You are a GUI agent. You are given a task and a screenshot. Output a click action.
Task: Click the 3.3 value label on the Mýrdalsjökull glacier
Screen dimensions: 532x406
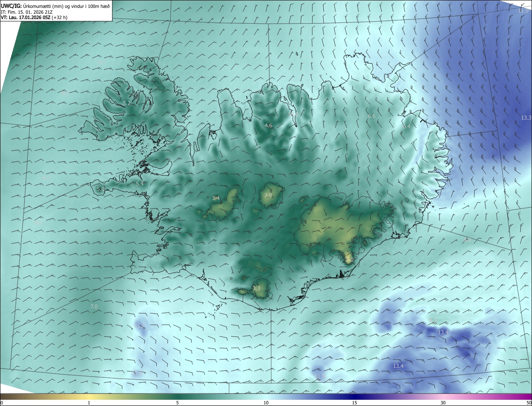click(256, 289)
